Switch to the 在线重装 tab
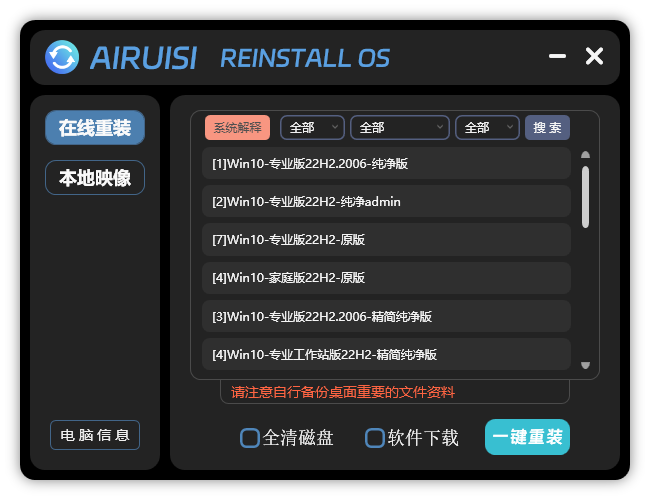 click(x=95, y=128)
